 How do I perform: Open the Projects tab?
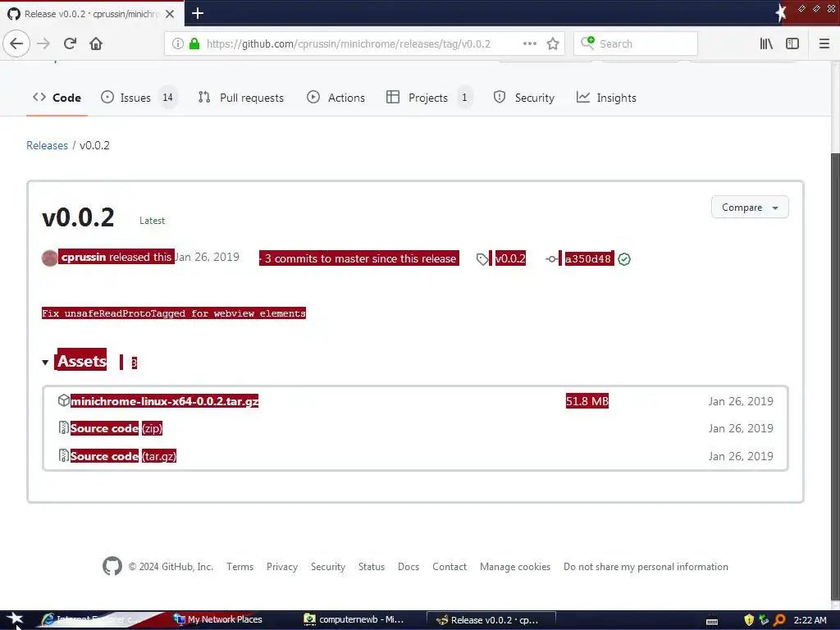click(x=428, y=98)
